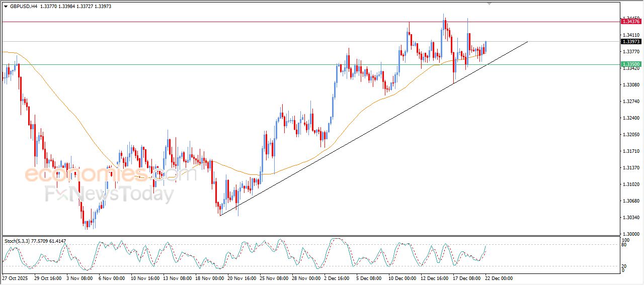The width and height of the screenshot is (644, 285).
Task: Click the 80 level on stochastic scale
Action: click(x=624, y=245)
